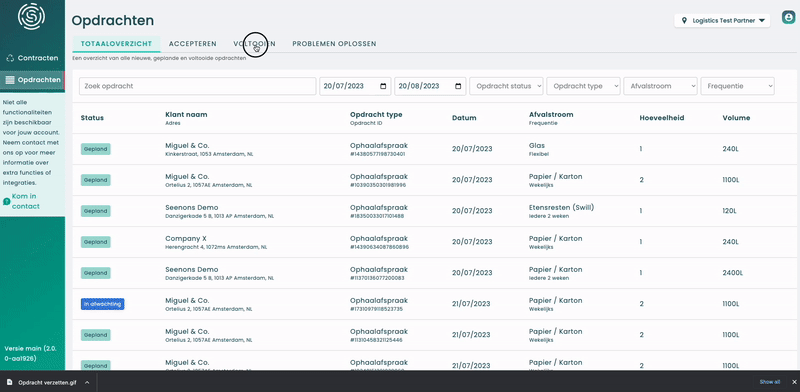Click the Seenons logo in sidebar
Viewport: 800px width, 392px height.
tap(32, 16)
